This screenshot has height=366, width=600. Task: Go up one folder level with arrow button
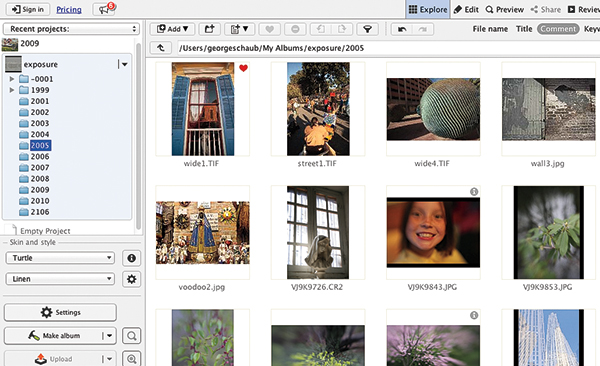tap(161, 48)
